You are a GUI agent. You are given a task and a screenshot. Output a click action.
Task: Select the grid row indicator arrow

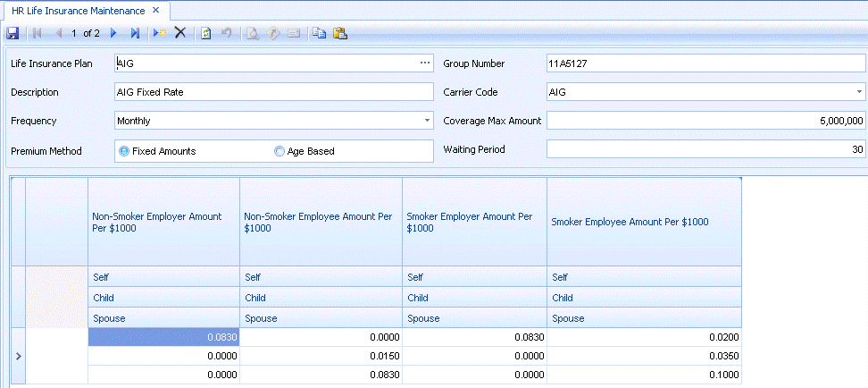tap(18, 356)
